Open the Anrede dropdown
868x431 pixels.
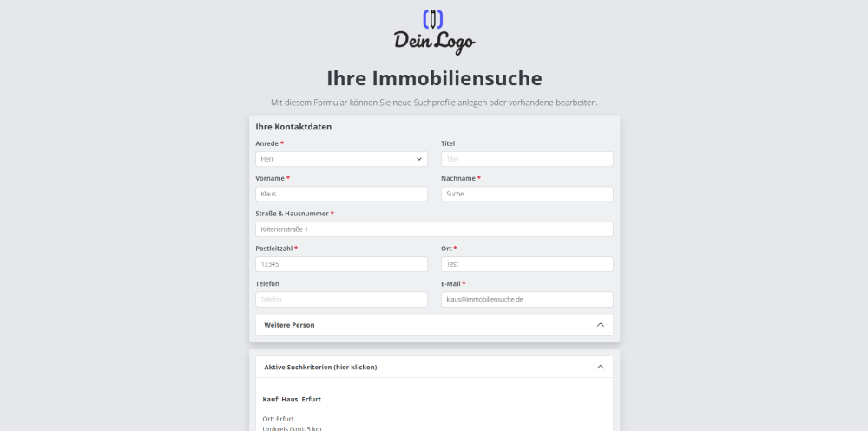[341, 159]
